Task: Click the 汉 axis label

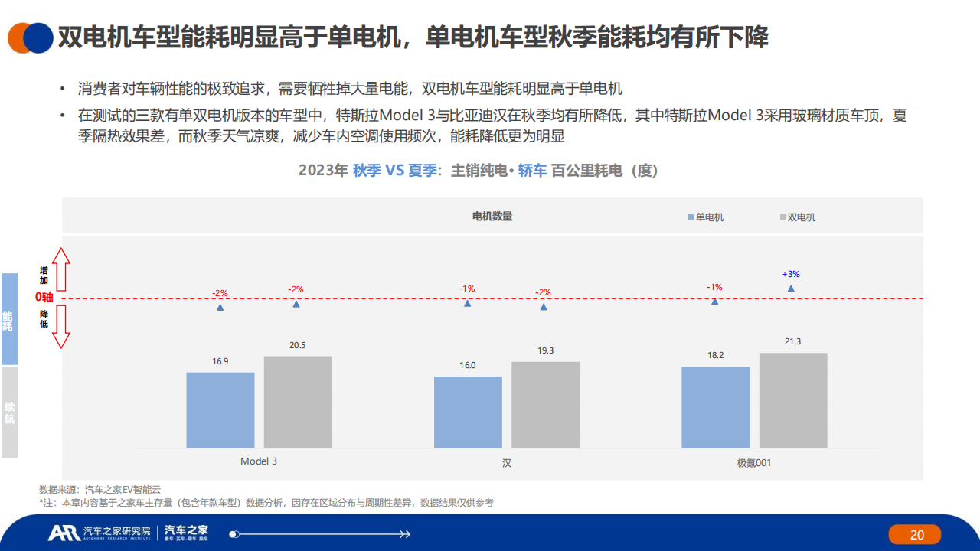Action: (x=507, y=462)
